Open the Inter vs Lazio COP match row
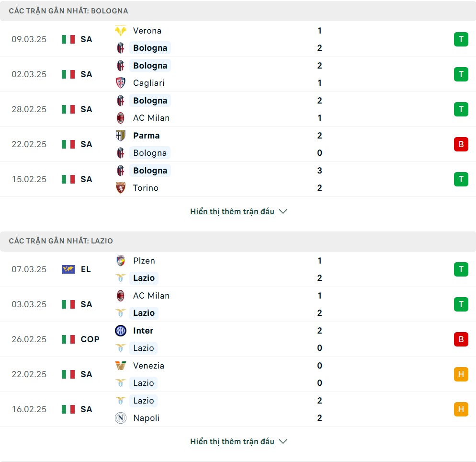The height and width of the screenshot is (462, 476). (x=238, y=339)
